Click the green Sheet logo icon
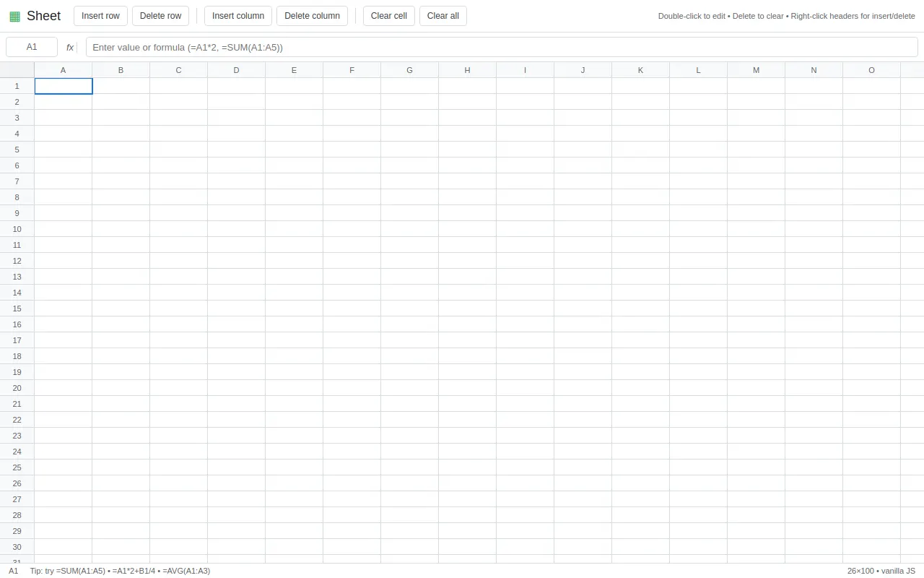924x578 pixels. 14,16
